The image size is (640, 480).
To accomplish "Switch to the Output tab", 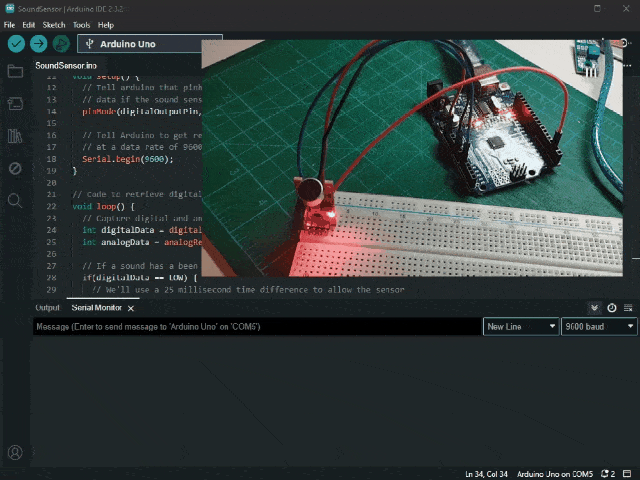I will click(x=47, y=308).
